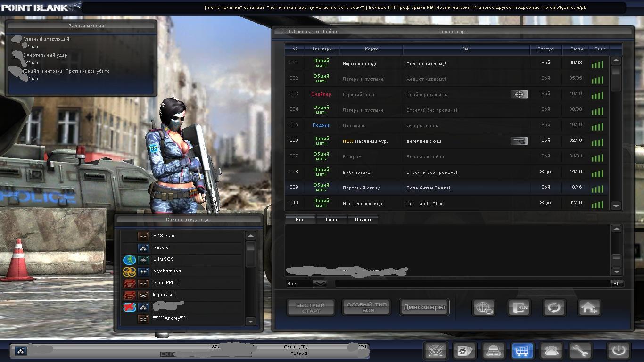The width and height of the screenshot is (644, 362).
Task: Click the waiting list scrollbar thumb
Action: click(250, 247)
